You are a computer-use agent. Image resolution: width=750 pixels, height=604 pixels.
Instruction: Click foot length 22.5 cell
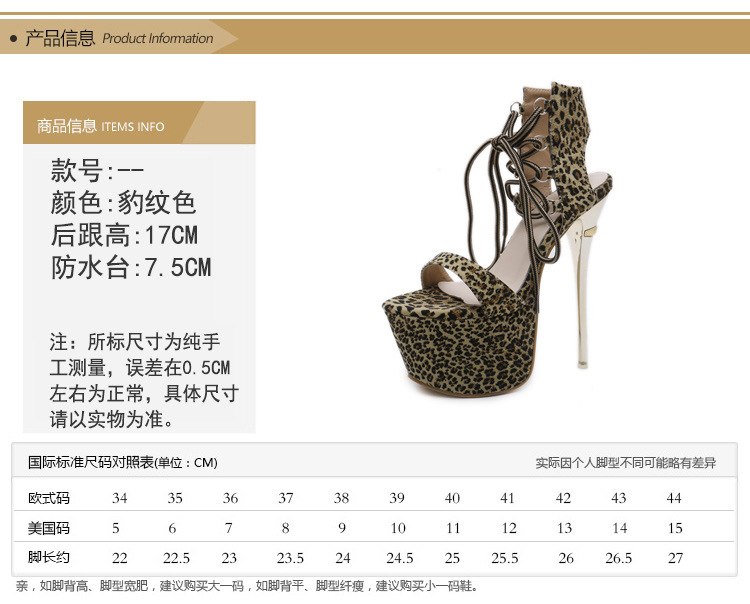tap(176, 558)
